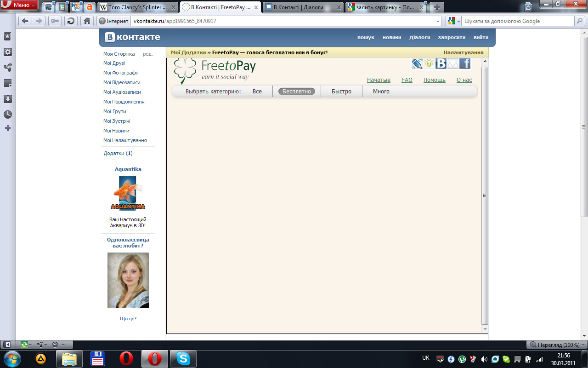The image size is (588, 368).
Task: Open Мої Додатки breadcrumb link
Action: pyautogui.click(x=188, y=52)
